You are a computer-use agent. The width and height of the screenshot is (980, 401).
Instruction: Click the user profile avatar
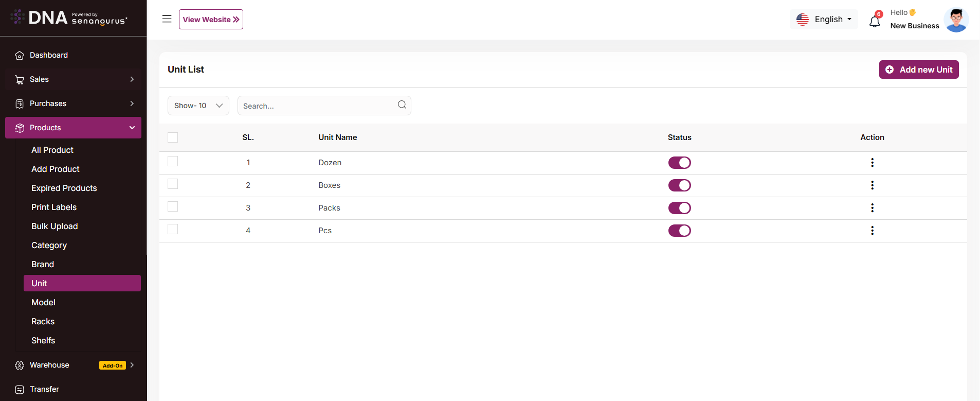point(956,20)
